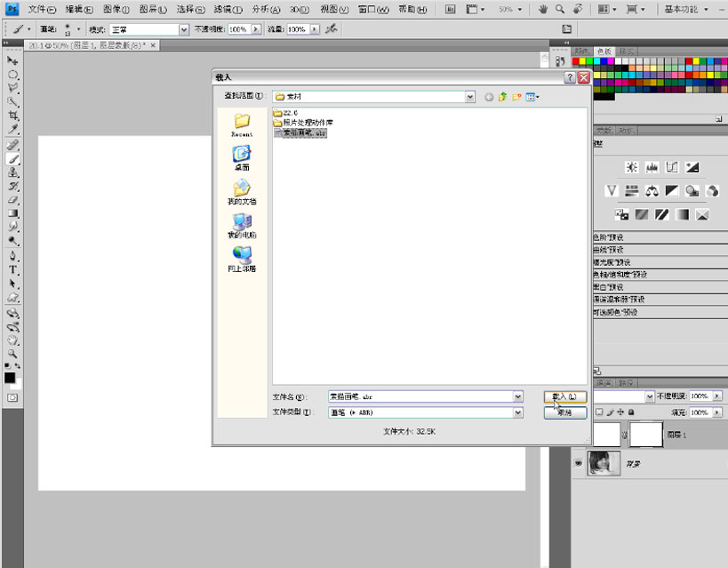Image resolution: width=728 pixels, height=568 pixels.
Task: Select the Horizontal Type tool
Action: [12, 270]
